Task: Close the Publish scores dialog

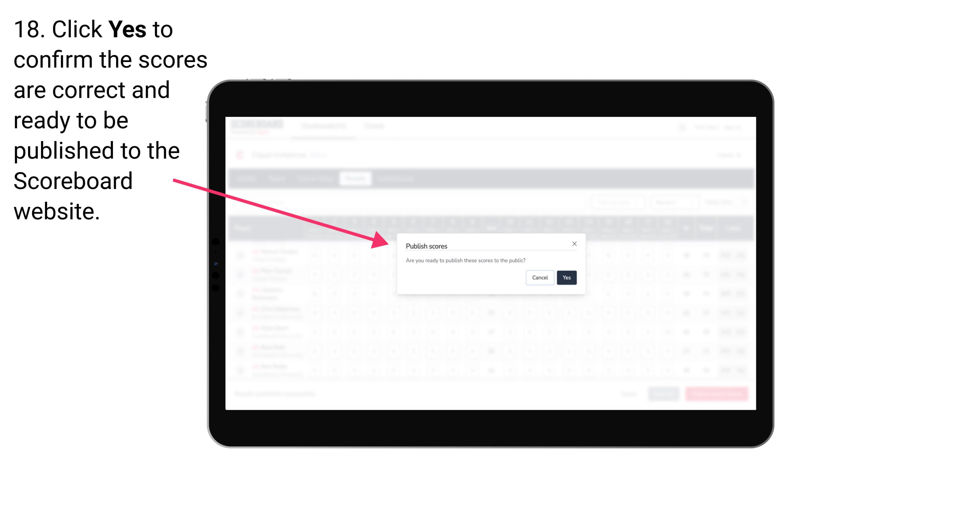Action: [x=574, y=243]
